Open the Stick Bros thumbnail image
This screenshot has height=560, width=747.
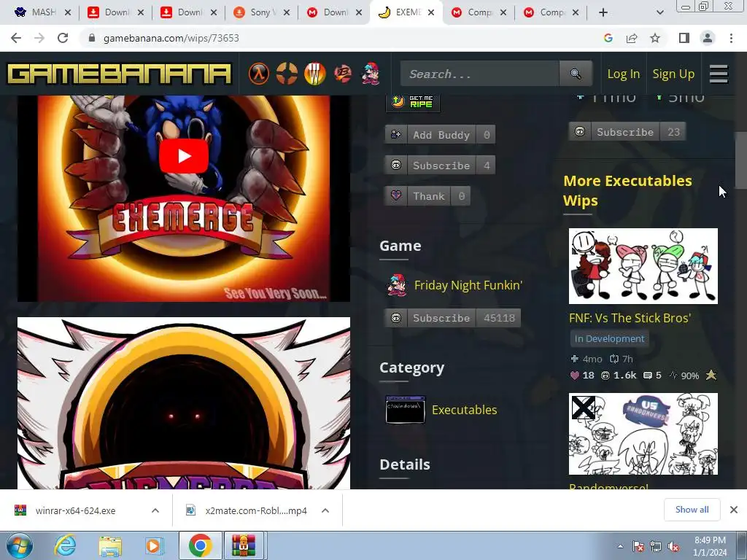643,265
